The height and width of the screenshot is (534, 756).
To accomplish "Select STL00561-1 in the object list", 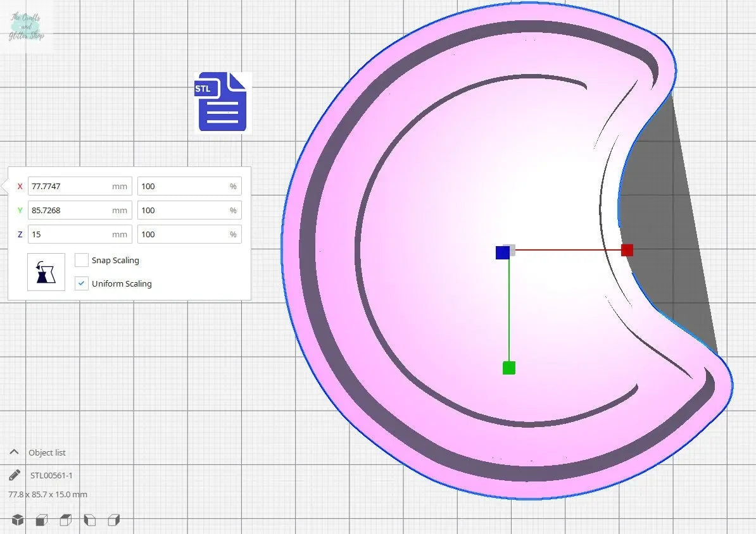I will pyautogui.click(x=52, y=475).
